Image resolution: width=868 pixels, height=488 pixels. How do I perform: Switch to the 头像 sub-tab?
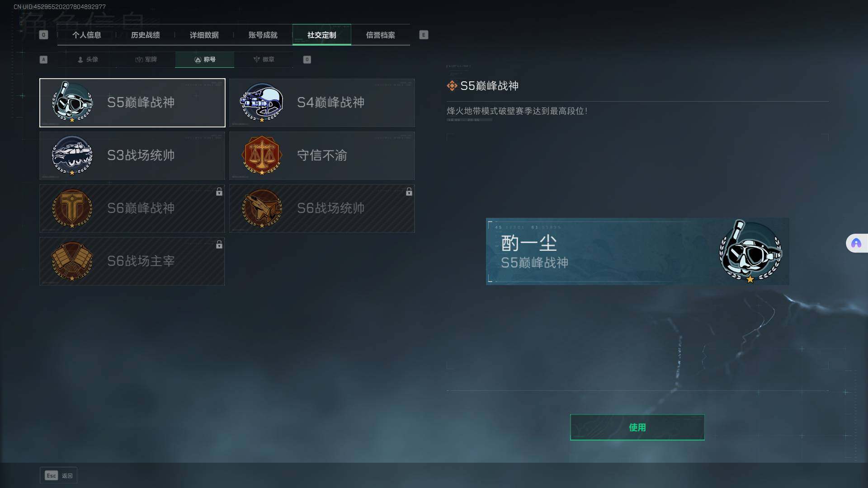coord(88,59)
